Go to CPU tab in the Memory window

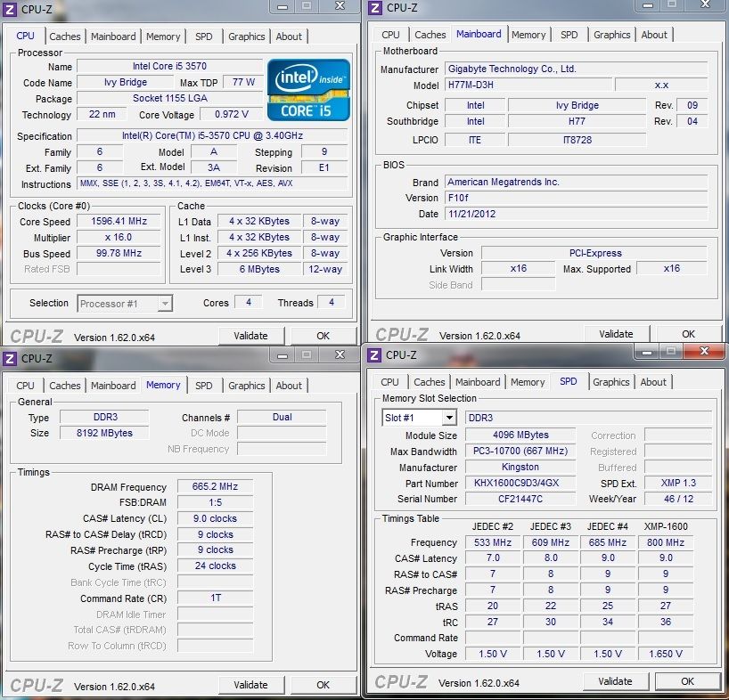tap(25, 386)
